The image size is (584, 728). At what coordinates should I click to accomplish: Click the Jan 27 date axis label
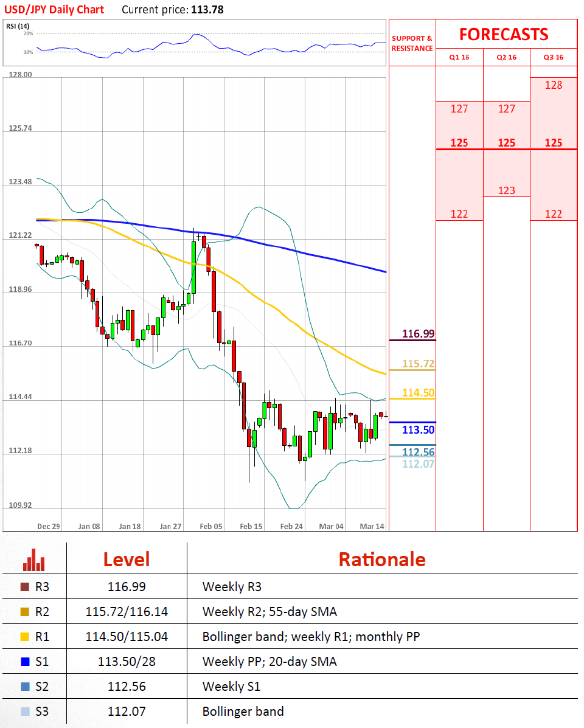(x=170, y=527)
